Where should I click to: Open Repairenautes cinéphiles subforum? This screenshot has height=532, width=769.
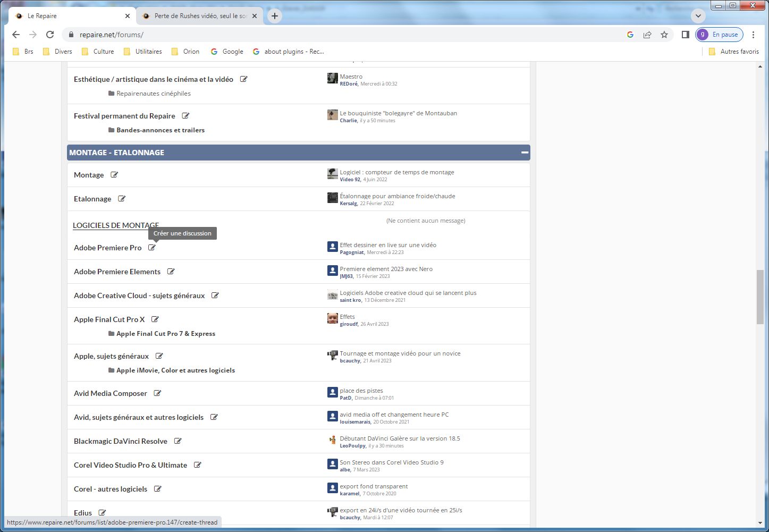(x=154, y=94)
